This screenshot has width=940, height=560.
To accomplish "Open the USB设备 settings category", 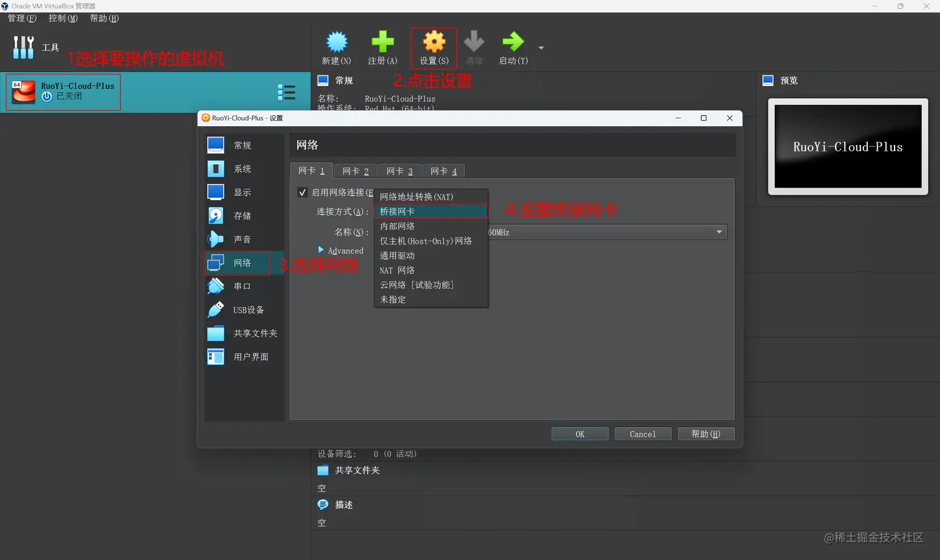I will [x=244, y=310].
